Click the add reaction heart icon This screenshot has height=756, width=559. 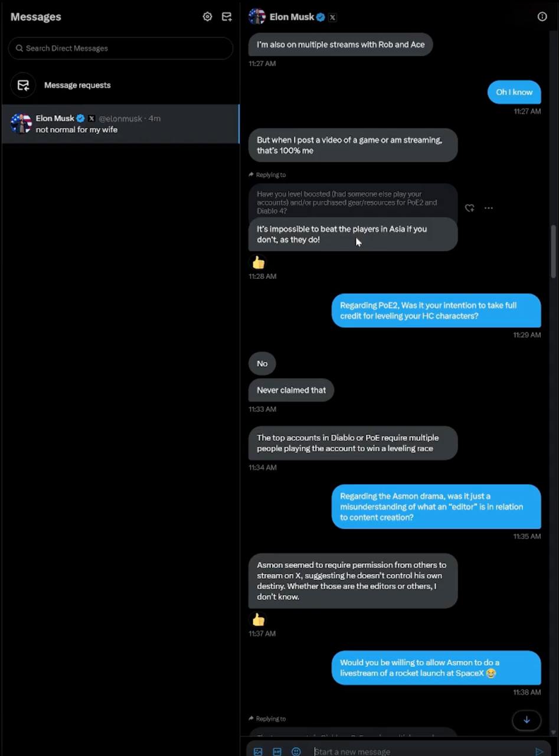click(469, 208)
